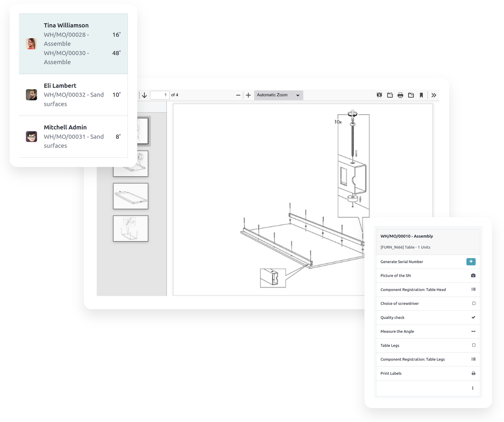Click the arrow icon for Measure the Angle
Image resolution: width=504 pixels, height=422 pixels.
pos(473,332)
